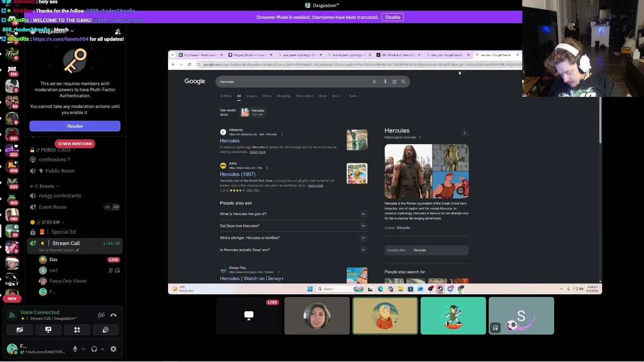Jump to the 13 new mentions
The image size is (644, 362).
[x=74, y=144]
